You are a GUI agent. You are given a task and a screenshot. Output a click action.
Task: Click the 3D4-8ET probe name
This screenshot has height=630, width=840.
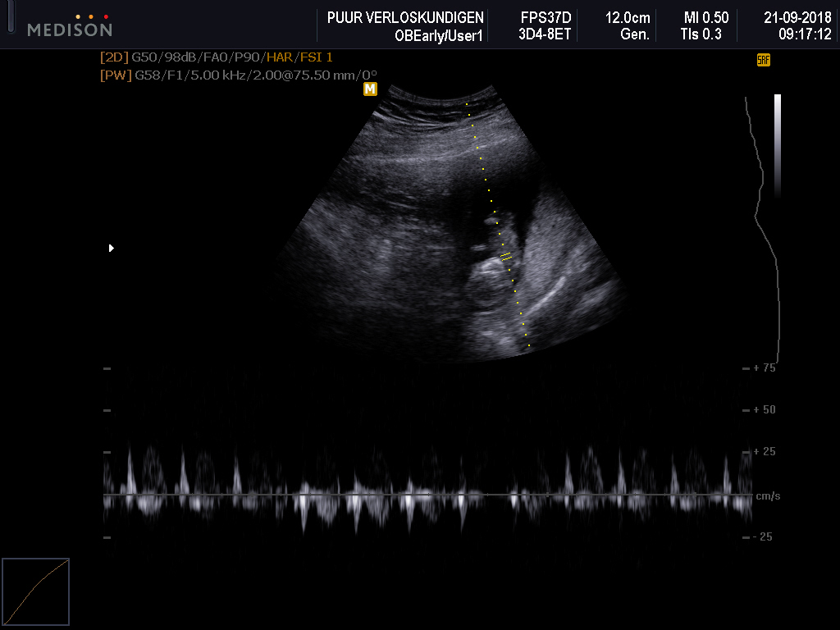[x=545, y=34]
